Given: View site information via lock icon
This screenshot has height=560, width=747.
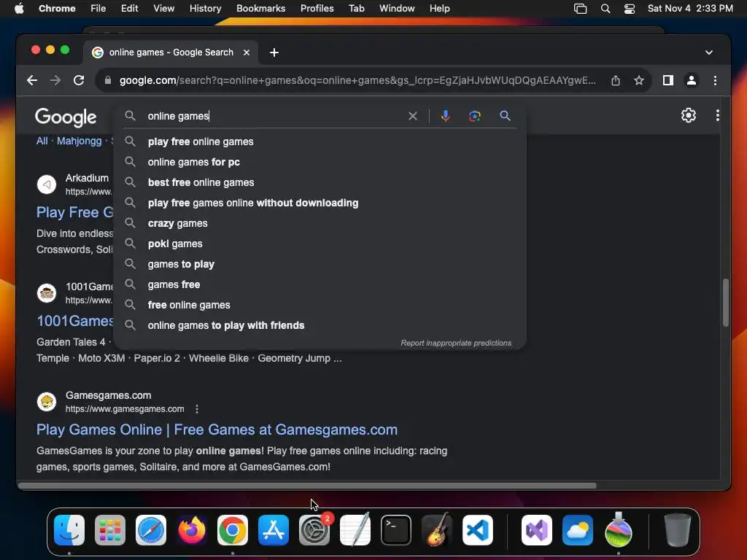Looking at the screenshot, I should [108, 80].
